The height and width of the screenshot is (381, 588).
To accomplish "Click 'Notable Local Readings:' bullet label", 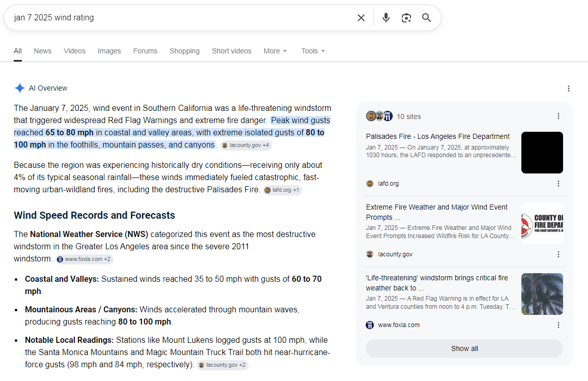I will 69,340.
